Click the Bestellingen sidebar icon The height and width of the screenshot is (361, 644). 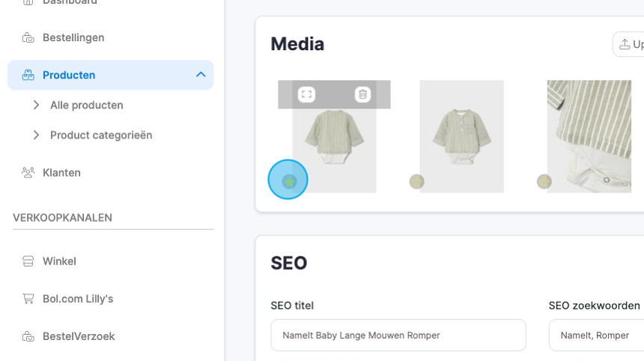click(x=28, y=37)
